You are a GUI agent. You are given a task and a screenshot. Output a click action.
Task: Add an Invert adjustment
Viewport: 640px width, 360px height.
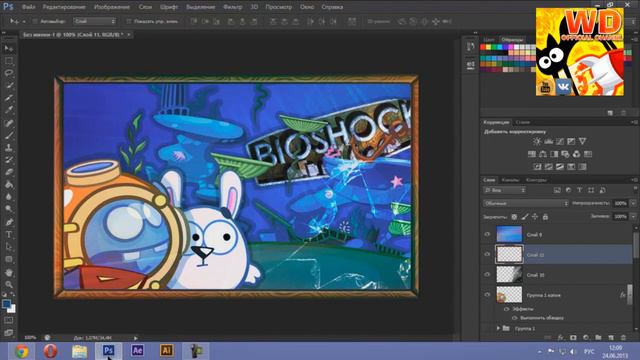[537, 167]
